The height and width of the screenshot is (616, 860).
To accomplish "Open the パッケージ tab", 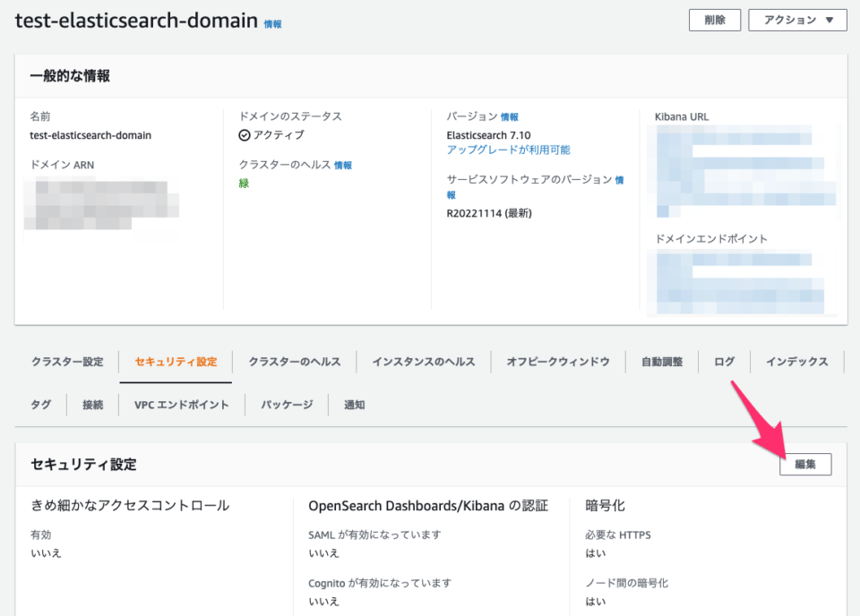I will pos(287,405).
